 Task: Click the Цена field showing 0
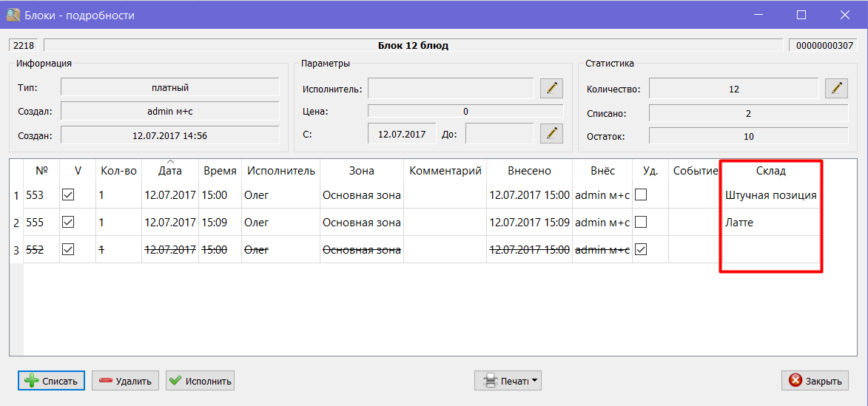[x=465, y=111]
